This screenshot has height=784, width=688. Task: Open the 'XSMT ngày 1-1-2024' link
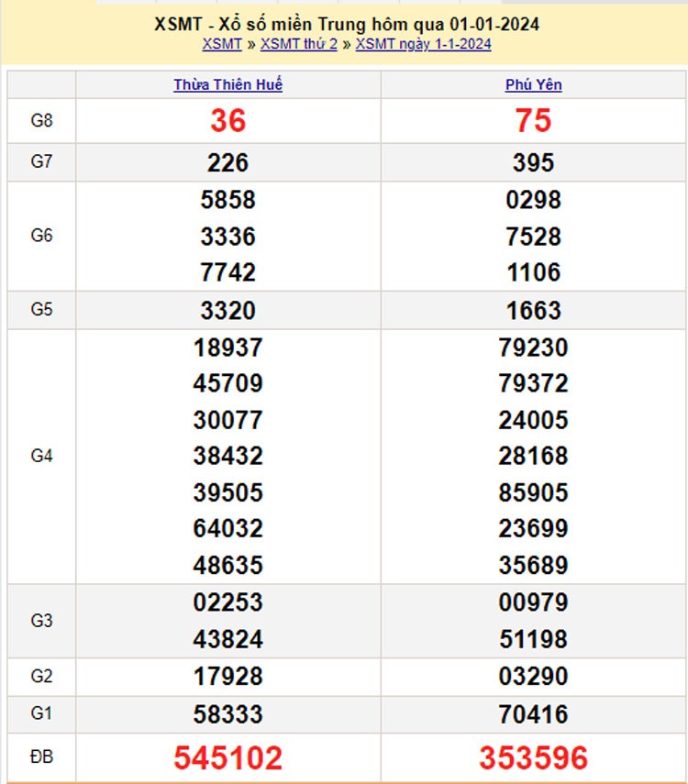click(423, 44)
